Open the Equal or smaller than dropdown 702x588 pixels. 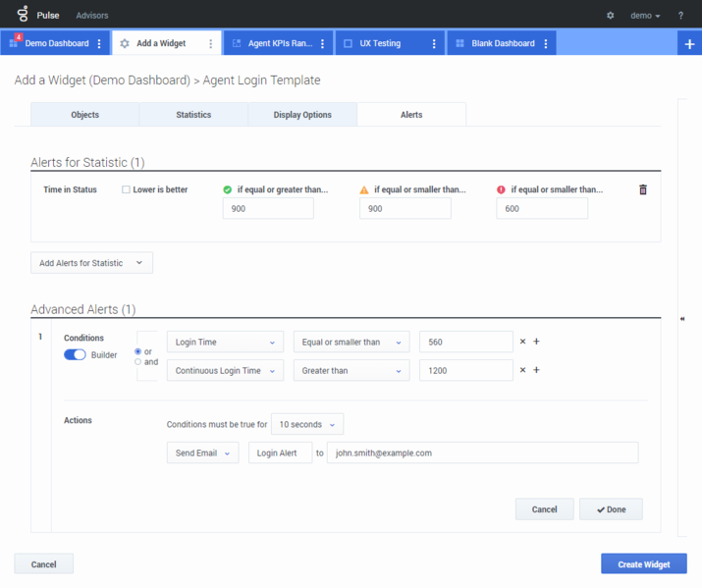[351, 342]
